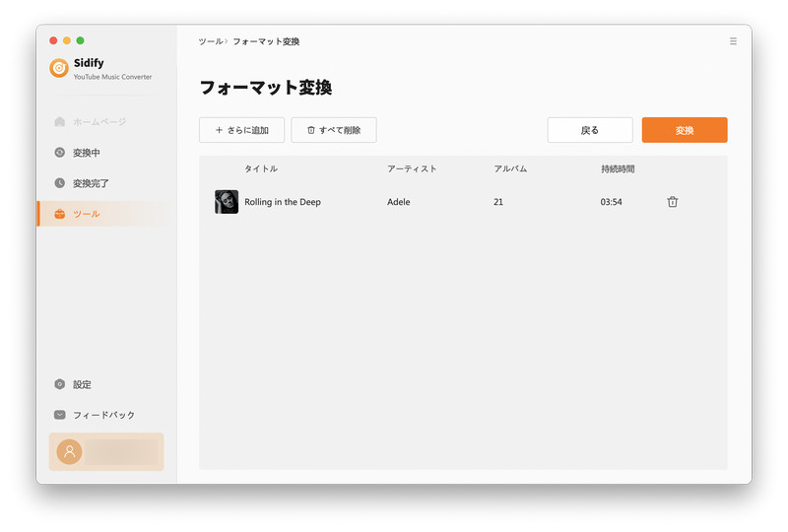This screenshot has width=788, height=532.
Task: Click the アーティスト column header
Action: tap(412, 168)
